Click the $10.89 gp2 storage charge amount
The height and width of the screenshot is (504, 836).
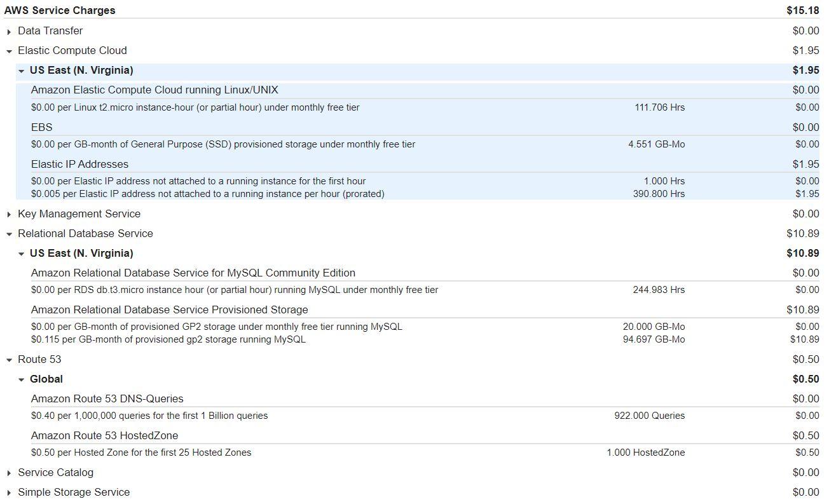pos(805,339)
